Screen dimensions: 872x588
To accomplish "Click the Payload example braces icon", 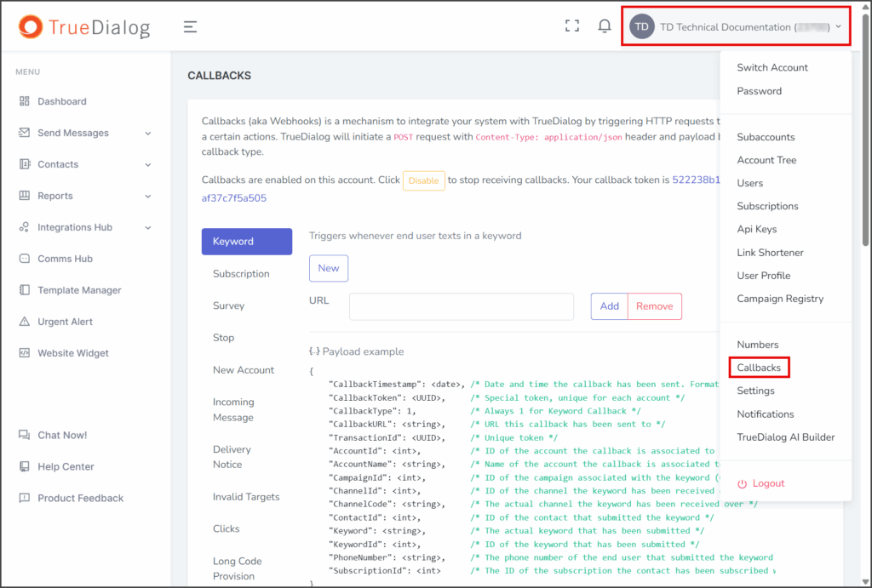I will point(314,351).
